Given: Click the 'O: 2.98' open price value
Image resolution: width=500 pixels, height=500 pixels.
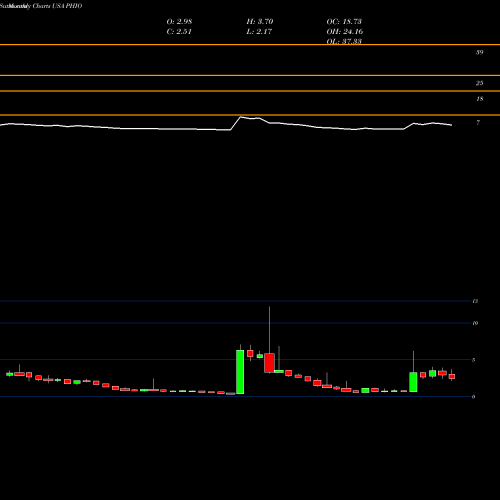Looking at the screenshot, I should click(x=179, y=22).
